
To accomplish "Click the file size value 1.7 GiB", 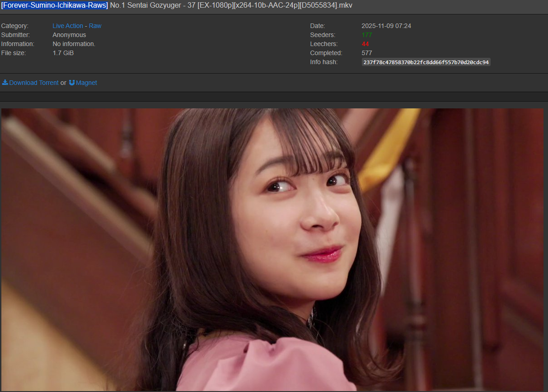I will pos(63,53).
